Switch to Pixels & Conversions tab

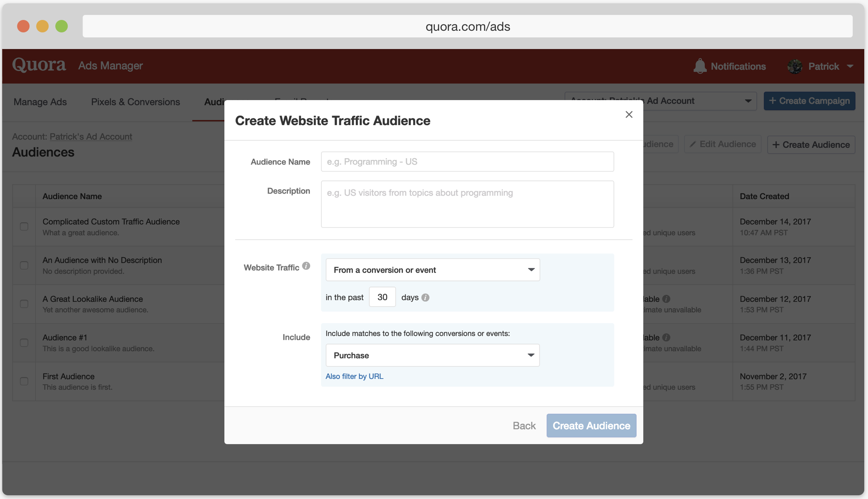click(x=135, y=102)
